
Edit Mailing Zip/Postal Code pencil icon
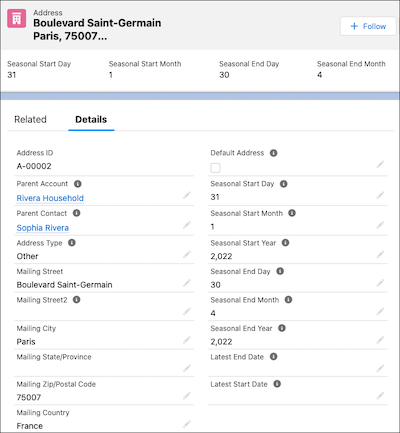click(187, 396)
